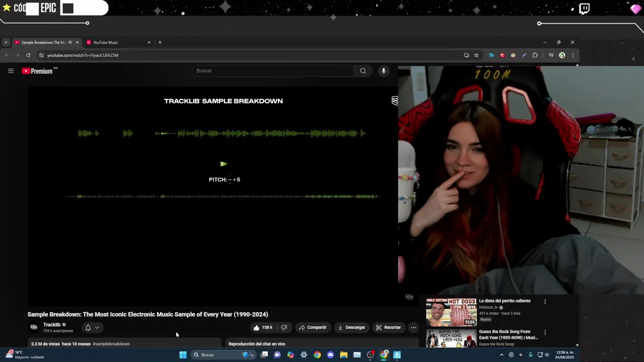Screen dimensions: 644x362
Task: Click the #samplebreakdown hashtag
Action: click(x=111, y=344)
